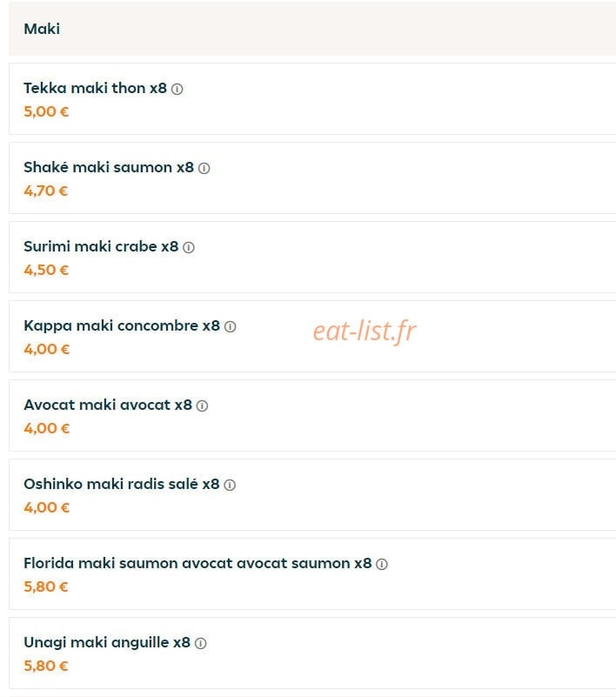Click the Surimi maki crabe 4,50 € price
The height and width of the screenshot is (697, 616).
coord(46,270)
